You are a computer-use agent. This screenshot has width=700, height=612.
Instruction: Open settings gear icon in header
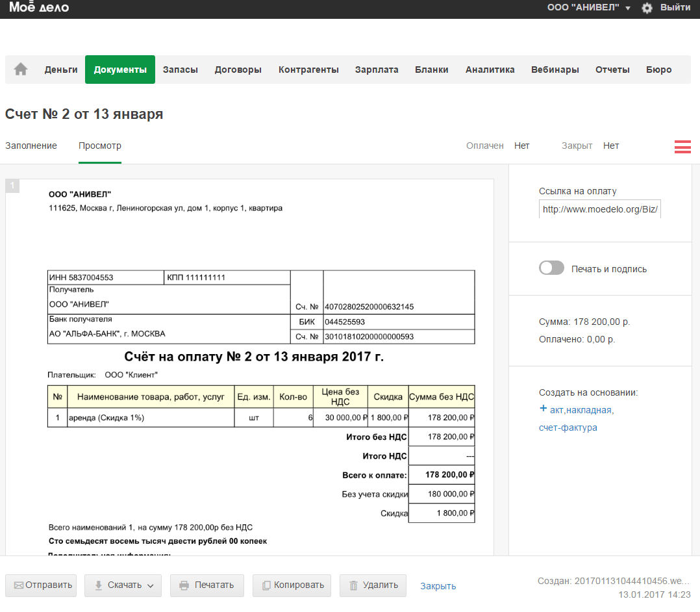click(647, 8)
